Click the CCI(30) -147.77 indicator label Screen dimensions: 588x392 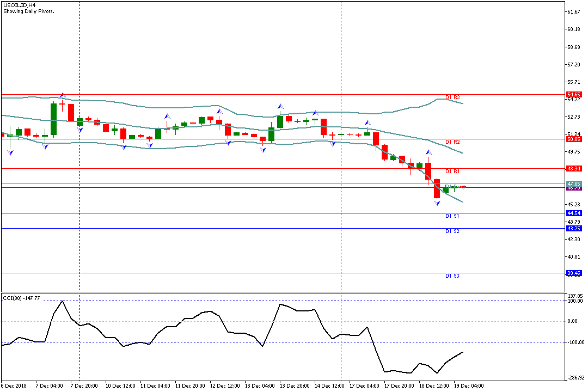click(21, 298)
